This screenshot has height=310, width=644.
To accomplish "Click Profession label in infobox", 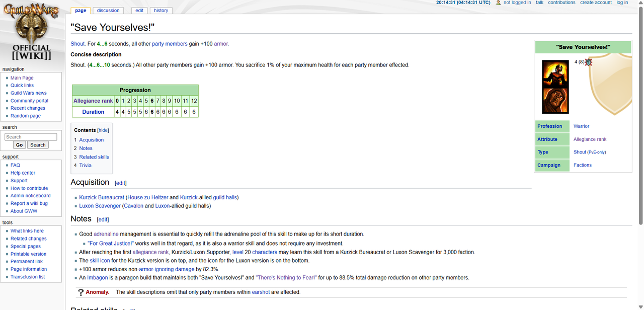I will [550, 126].
